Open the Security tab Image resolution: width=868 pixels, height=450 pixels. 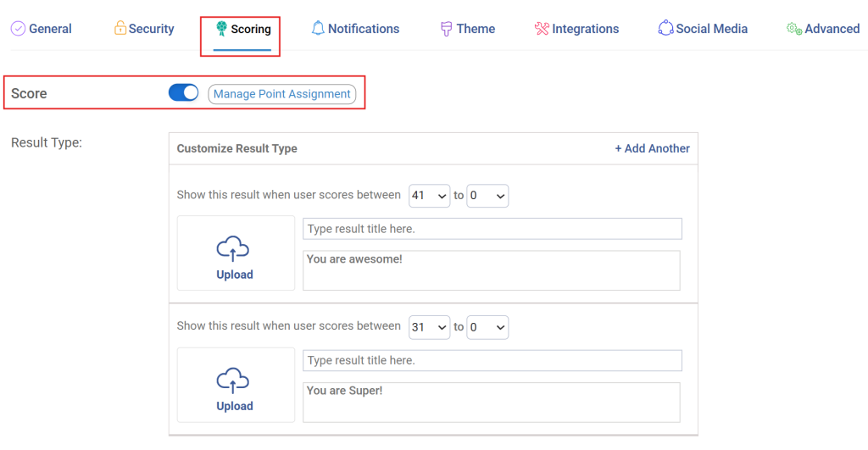click(144, 29)
